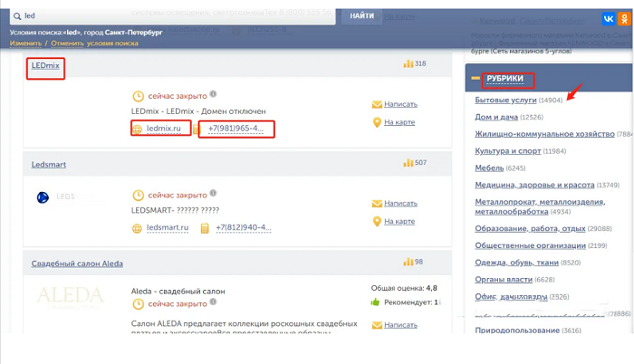Screen dimensions: 634x364
Task: Collapse the РУБРИКИ panel minus icon
Action: 475,78
